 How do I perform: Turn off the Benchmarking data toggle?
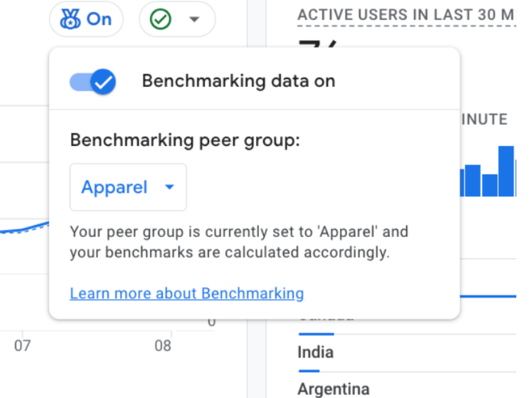pyautogui.click(x=93, y=82)
